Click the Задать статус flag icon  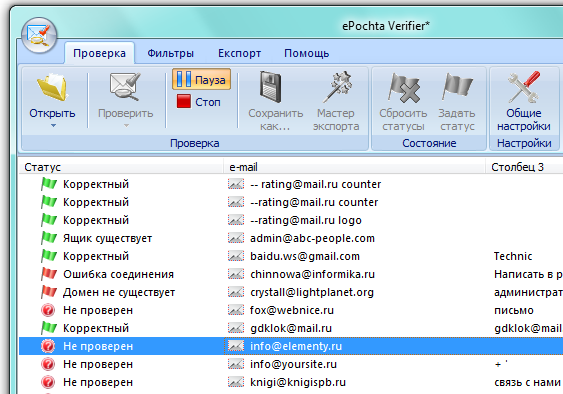(x=457, y=87)
